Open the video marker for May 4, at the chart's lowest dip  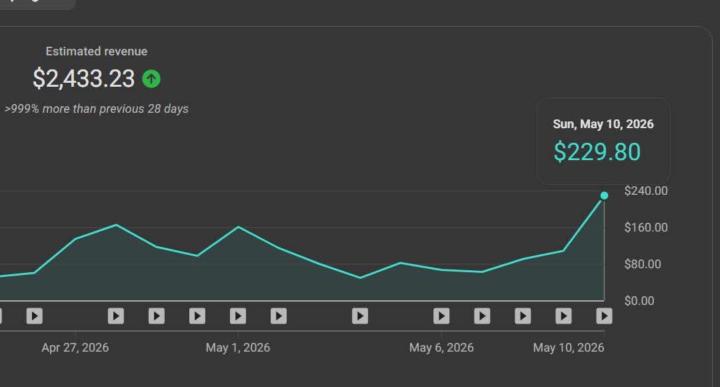click(x=360, y=316)
